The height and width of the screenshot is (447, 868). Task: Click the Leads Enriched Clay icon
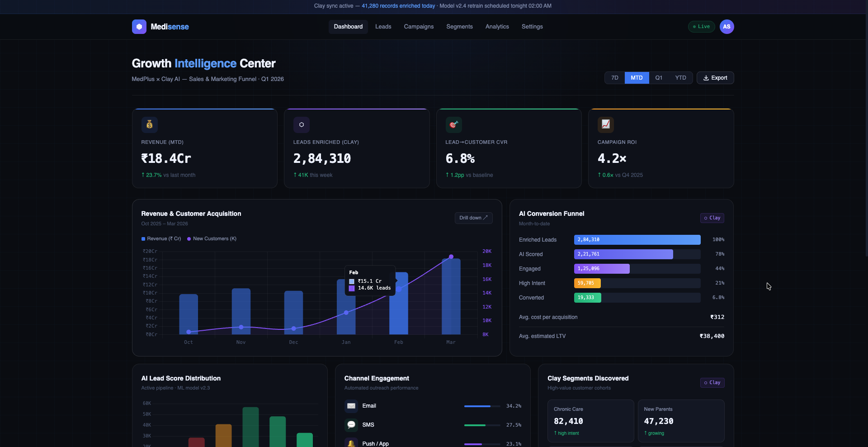pyautogui.click(x=302, y=124)
